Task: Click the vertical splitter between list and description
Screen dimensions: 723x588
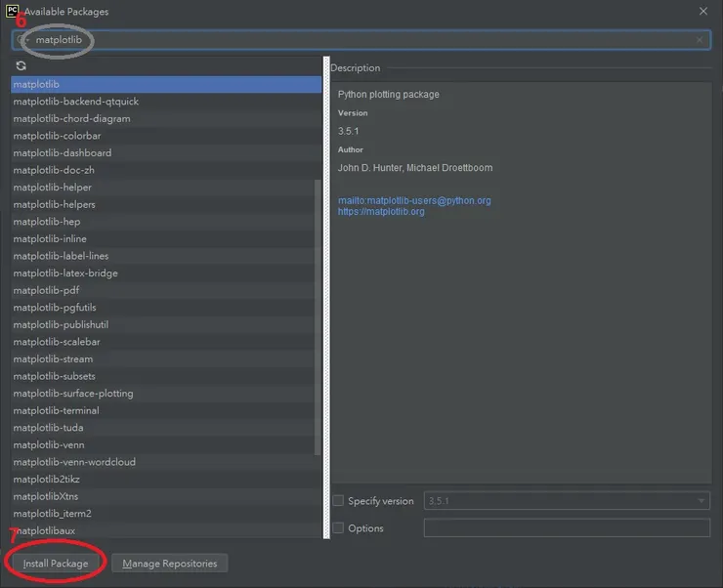Action: click(x=326, y=297)
